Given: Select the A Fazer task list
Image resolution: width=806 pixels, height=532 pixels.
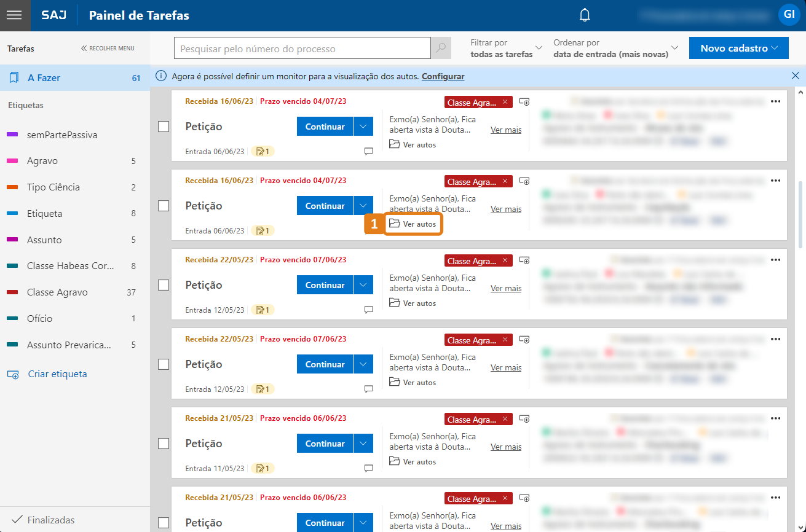Looking at the screenshot, I should (74, 78).
